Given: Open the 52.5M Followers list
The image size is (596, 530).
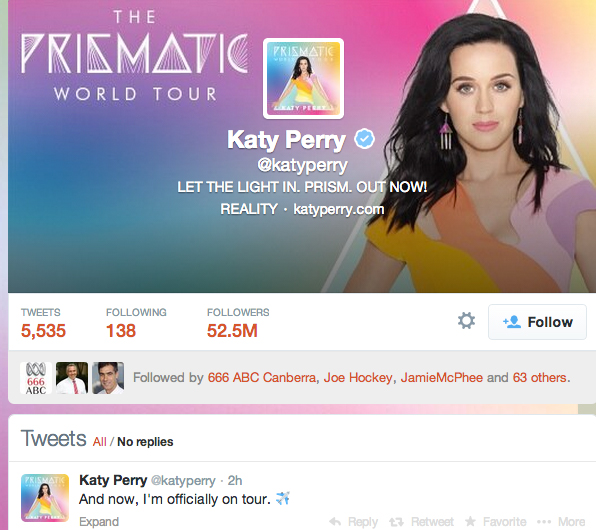Looking at the screenshot, I should click(x=238, y=323).
